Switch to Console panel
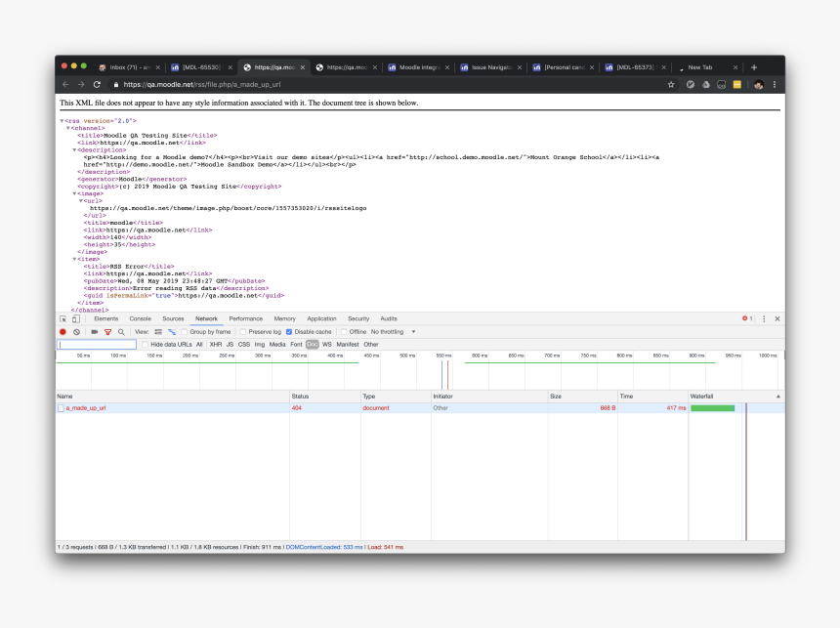The image size is (840, 628). click(x=141, y=318)
